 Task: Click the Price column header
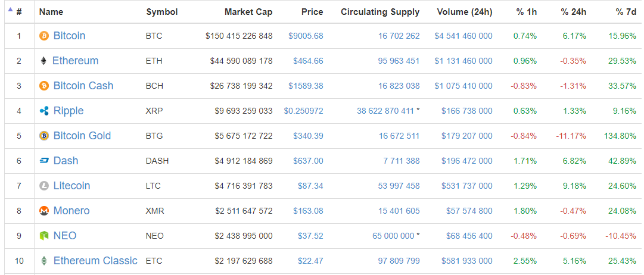[x=312, y=12]
